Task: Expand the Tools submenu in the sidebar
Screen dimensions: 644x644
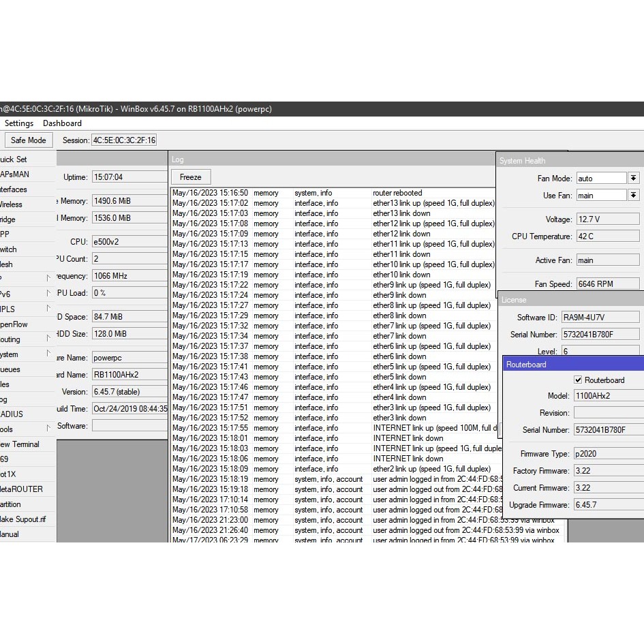Action: 27,429
